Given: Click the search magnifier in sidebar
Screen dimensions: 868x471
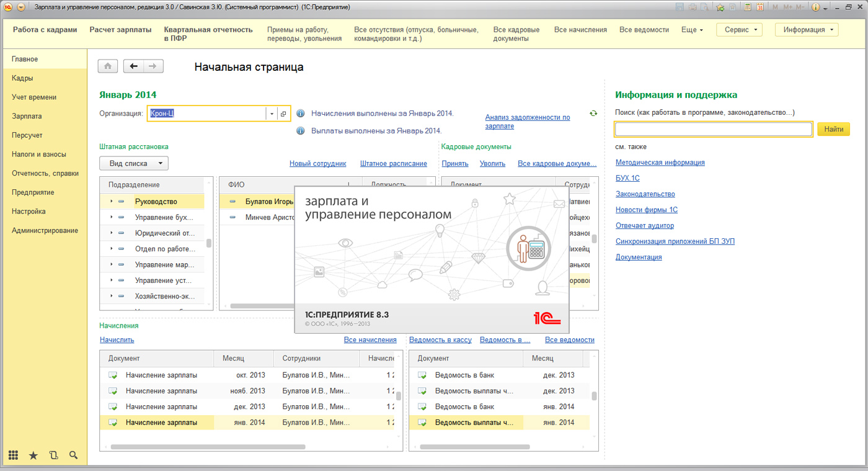Looking at the screenshot, I should (73, 455).
